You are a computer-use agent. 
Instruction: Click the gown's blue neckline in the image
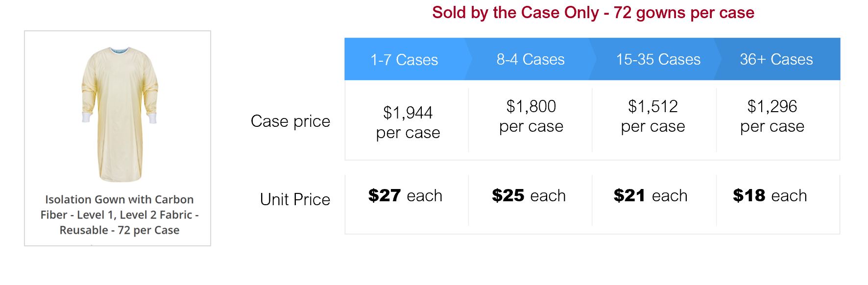[120, 50]
